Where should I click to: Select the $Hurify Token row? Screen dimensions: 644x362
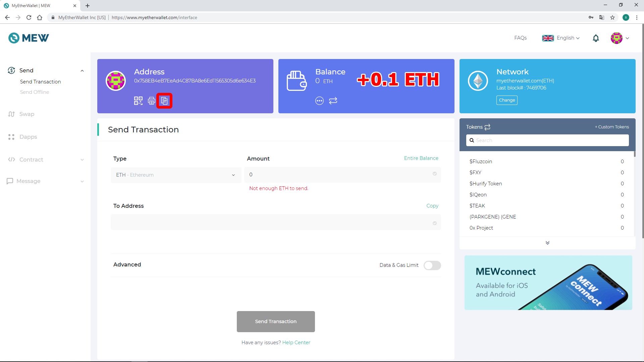click(547, 184)
